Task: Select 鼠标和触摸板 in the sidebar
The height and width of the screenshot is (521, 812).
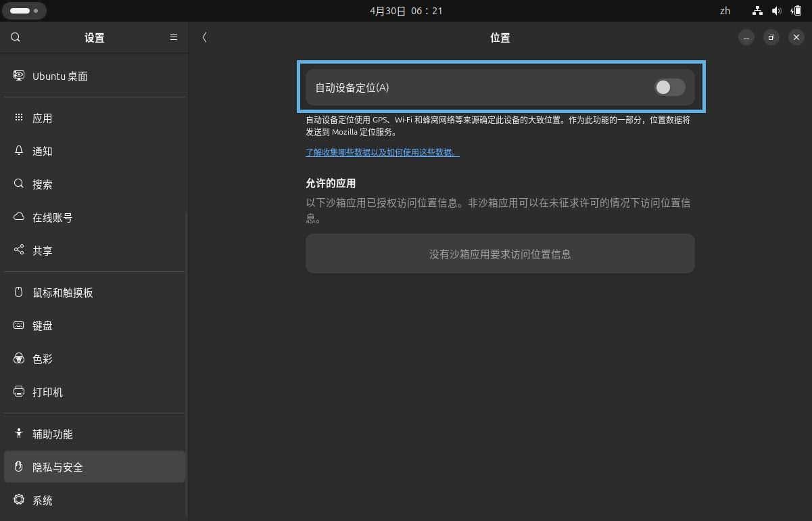Action: pyautogui.click(x=63, y=292)
